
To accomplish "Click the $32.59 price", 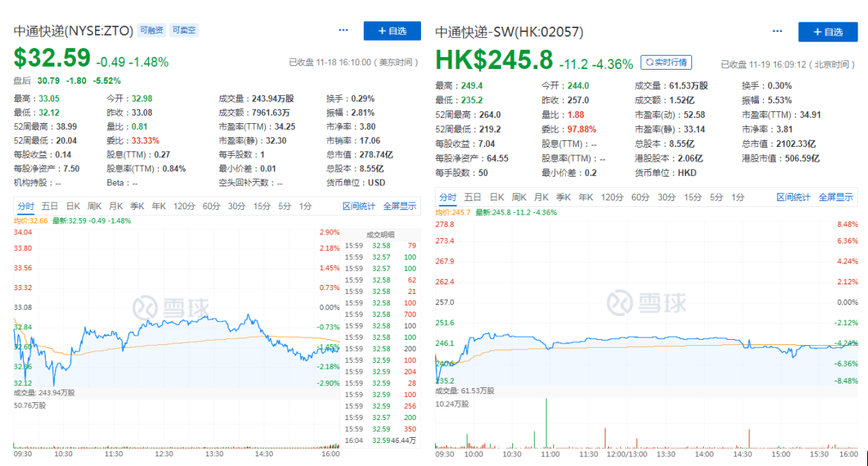I will (52, 58).
